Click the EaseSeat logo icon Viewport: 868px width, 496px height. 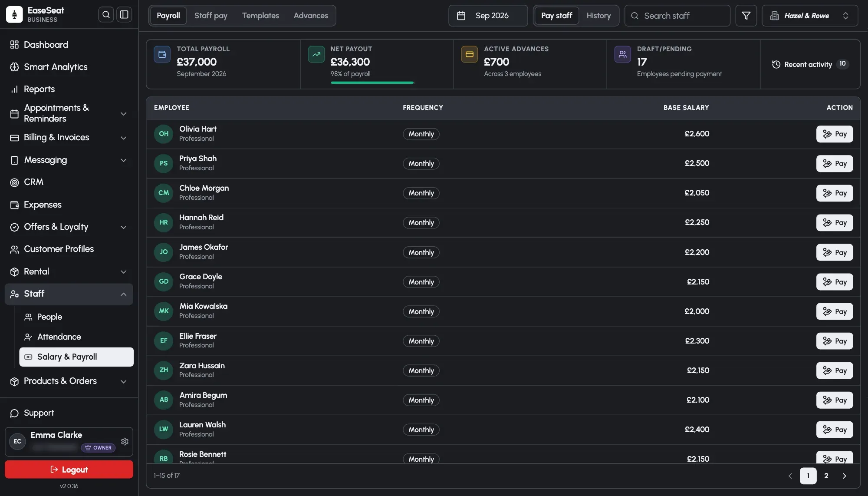pyautogui.click(x=14, y=15)
